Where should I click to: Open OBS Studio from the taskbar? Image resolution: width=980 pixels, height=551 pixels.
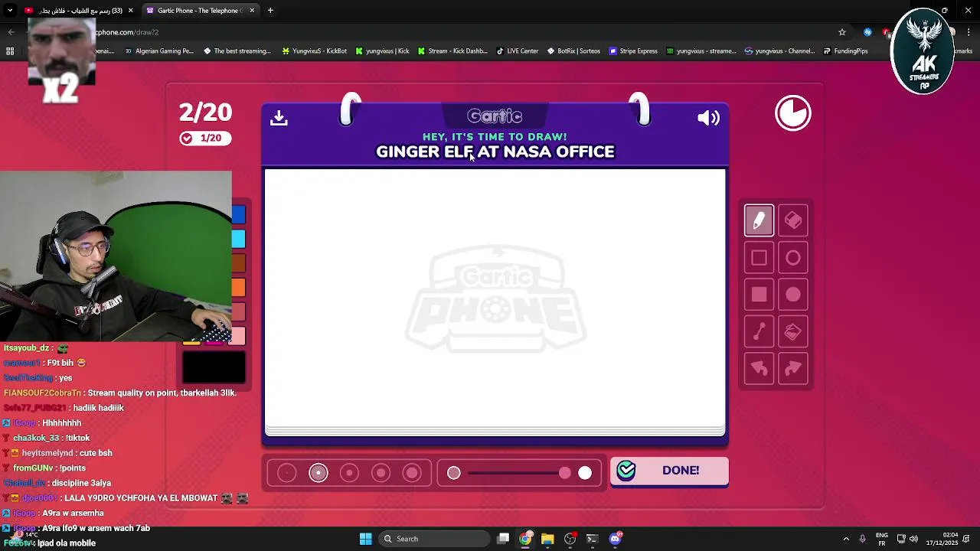570,539
